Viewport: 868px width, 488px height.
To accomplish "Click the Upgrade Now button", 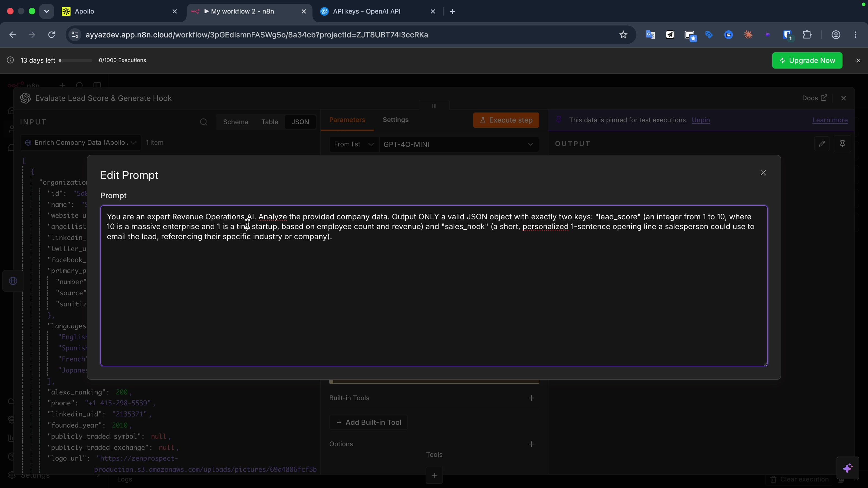I will (x=807, y=60).
